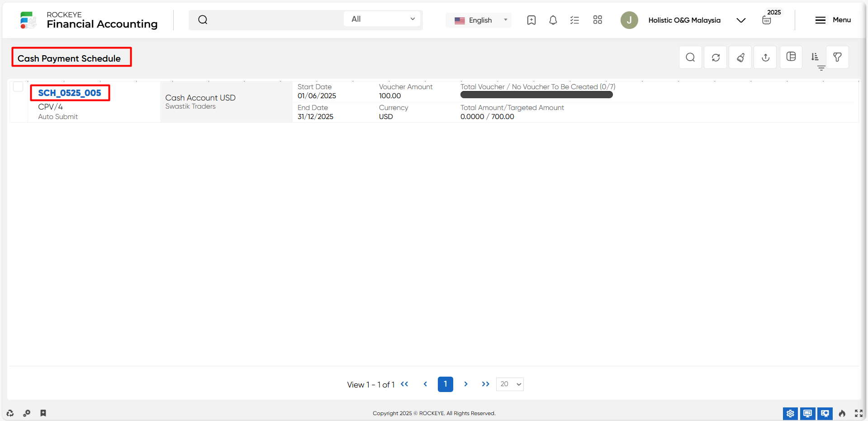Click the Holistic O&G Malaysia name
This screenshot has width=868, height=421.
pyautogui.click(x=684, y=20)
